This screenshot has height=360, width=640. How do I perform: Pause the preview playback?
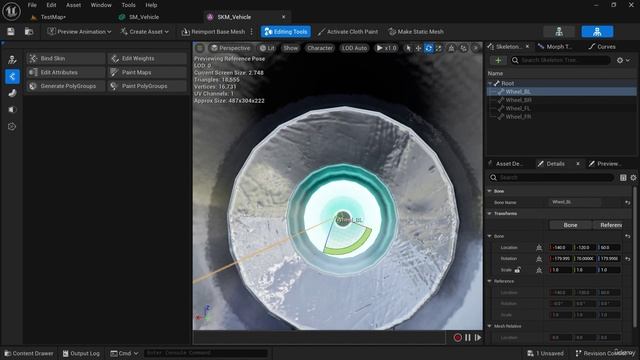[x=468, y=338]
